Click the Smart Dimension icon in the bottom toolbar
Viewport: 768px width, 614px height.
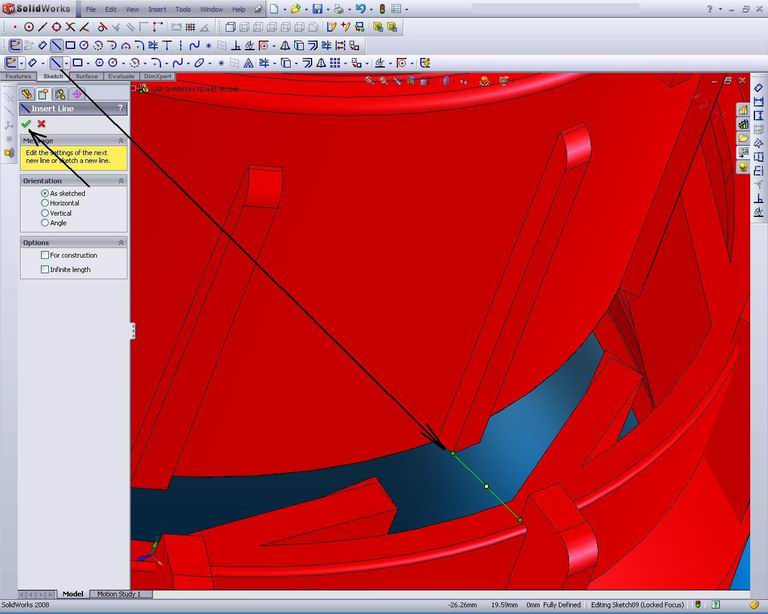32,63
